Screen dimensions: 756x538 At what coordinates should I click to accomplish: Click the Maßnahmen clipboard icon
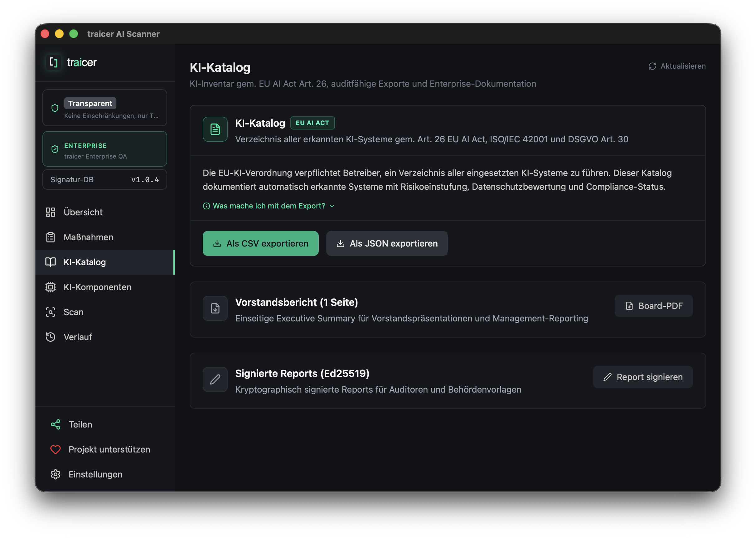tap(50, 237)
